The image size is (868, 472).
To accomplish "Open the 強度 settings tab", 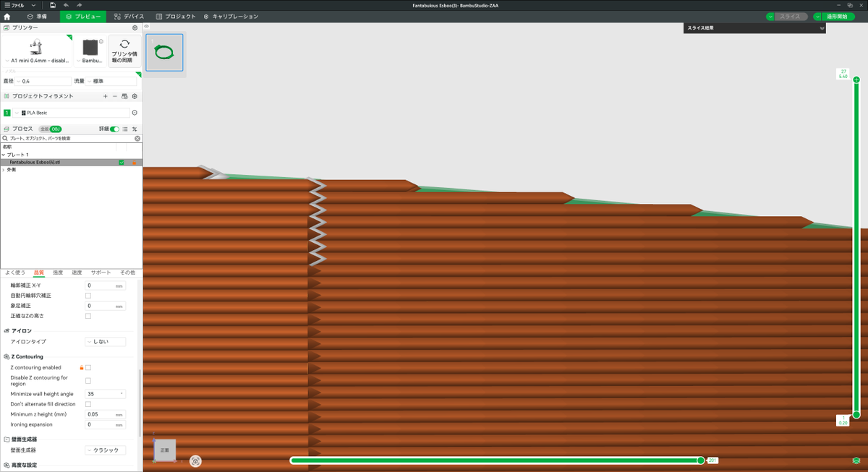I will (x=58, y=273).
